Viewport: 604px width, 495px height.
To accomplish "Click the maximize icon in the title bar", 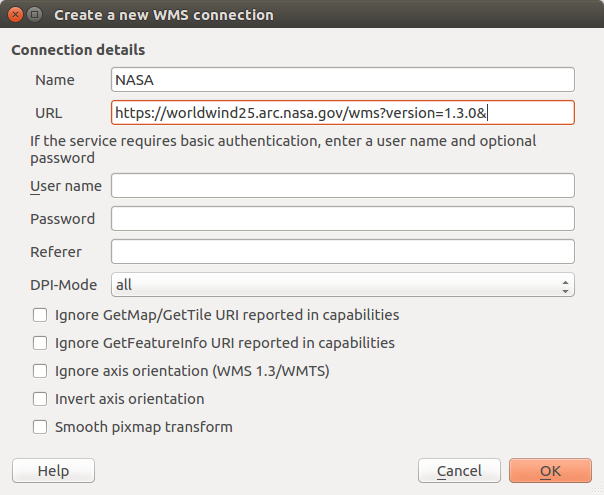I will click(x=34, y=16).
